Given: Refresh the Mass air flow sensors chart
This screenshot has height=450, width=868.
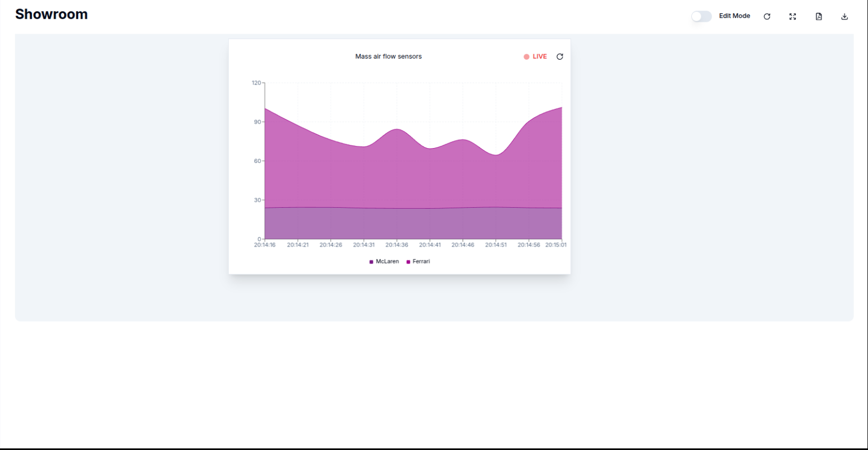Looking at the screenshot, I should click(560, 56).
